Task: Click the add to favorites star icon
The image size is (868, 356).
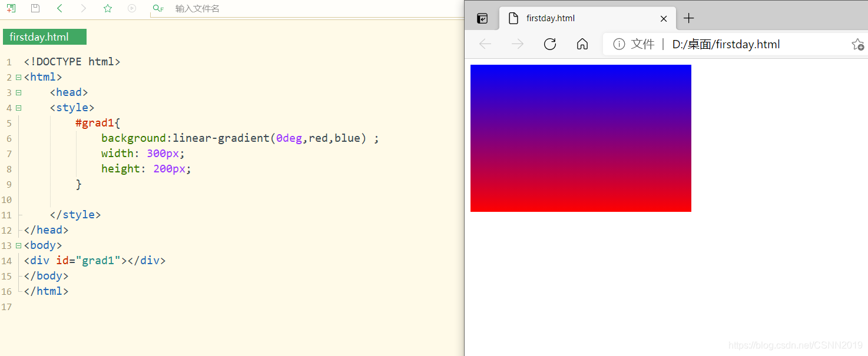Action: (x=857, y=44)
